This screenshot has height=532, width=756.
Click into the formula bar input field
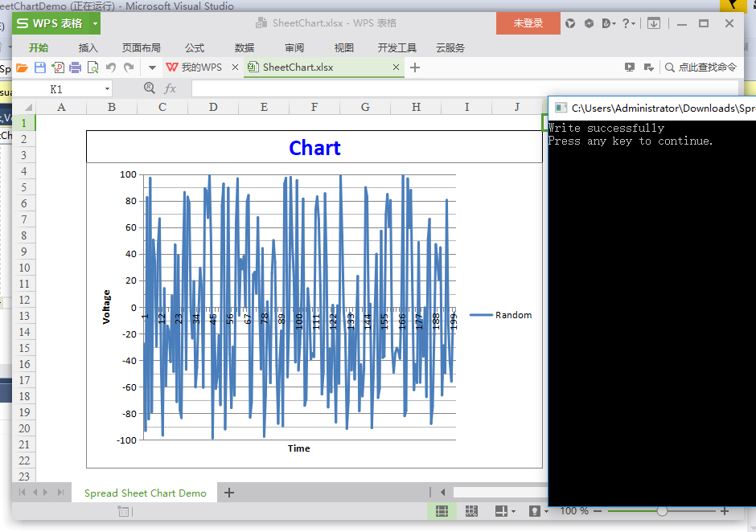tap(465, 88)
